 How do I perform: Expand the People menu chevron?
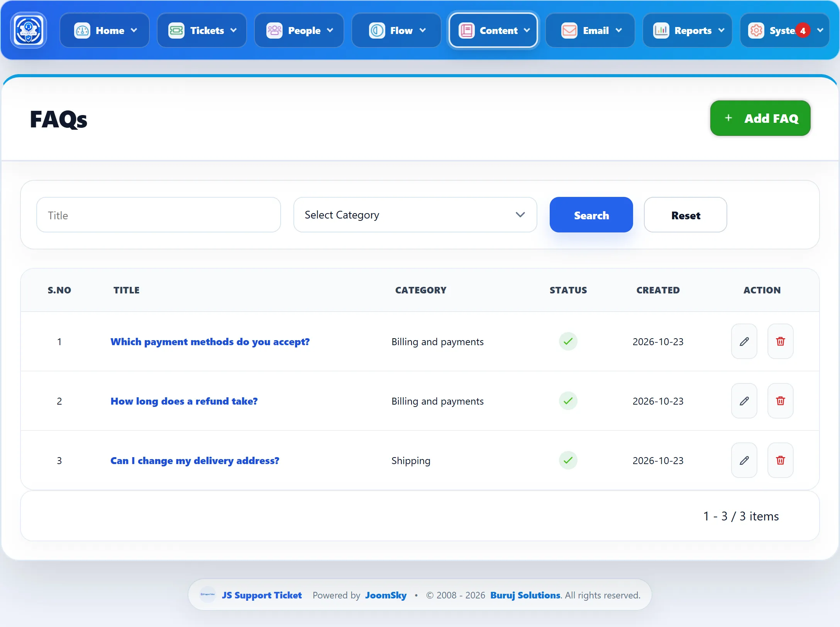tap(330, 30)
